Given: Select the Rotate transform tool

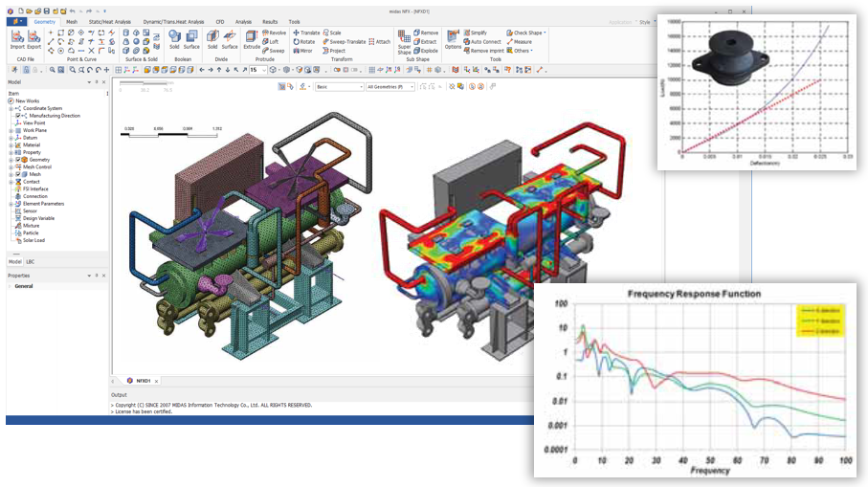Looking at the screenshot, I should [x=304, y=41].
